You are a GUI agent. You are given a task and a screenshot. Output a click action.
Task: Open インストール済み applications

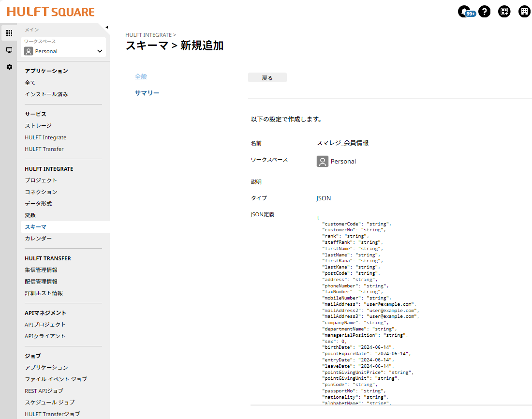pyautogui.click(x=46, y=94)
